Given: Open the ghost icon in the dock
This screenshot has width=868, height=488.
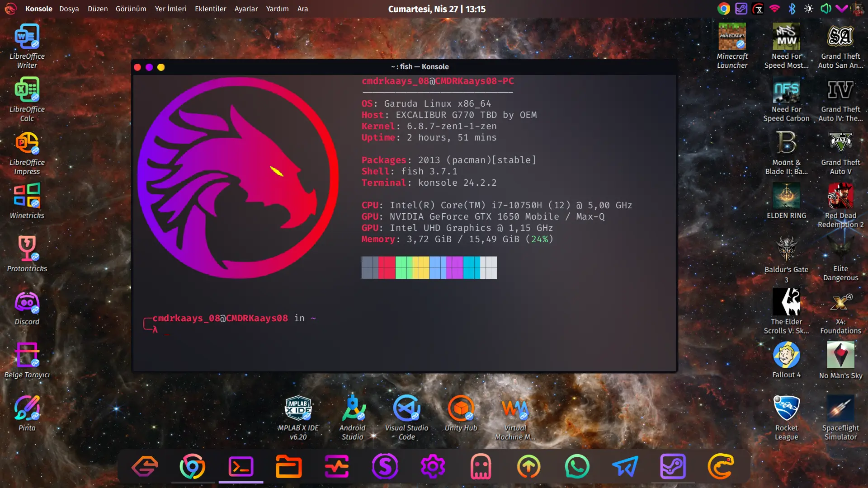Looking at the screenshot, I should tap(481, 466).
